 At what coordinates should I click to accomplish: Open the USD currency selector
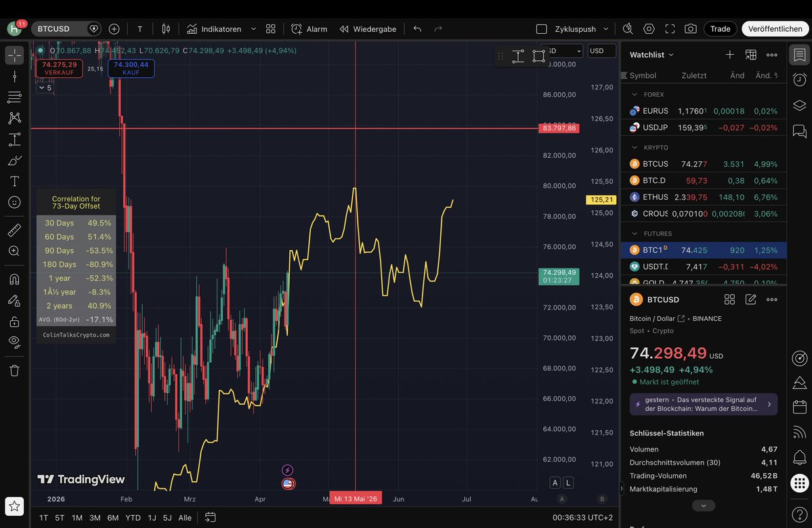click(x=602, y=51)
